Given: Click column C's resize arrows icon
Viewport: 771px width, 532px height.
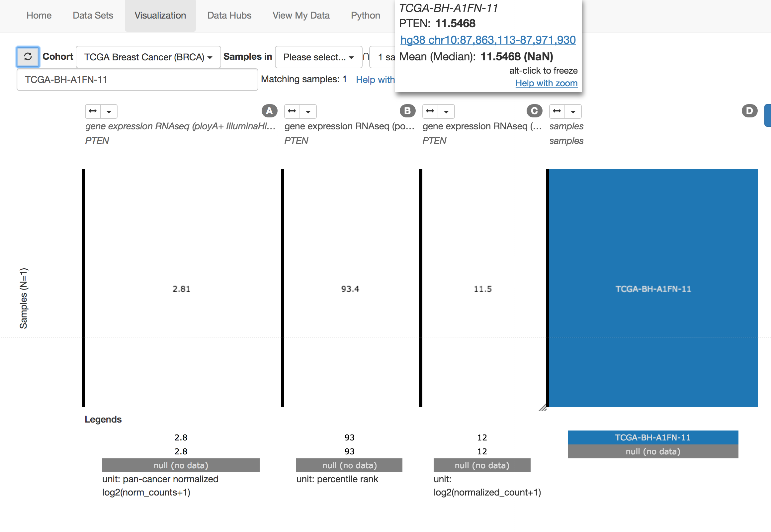Looking at the screenshot, I should coord(430,111).
